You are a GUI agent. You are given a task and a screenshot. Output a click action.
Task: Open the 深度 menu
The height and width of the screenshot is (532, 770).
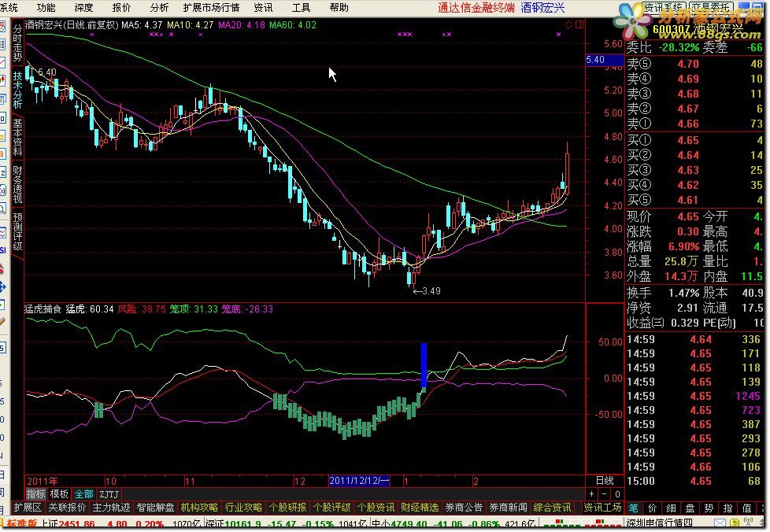83,7
